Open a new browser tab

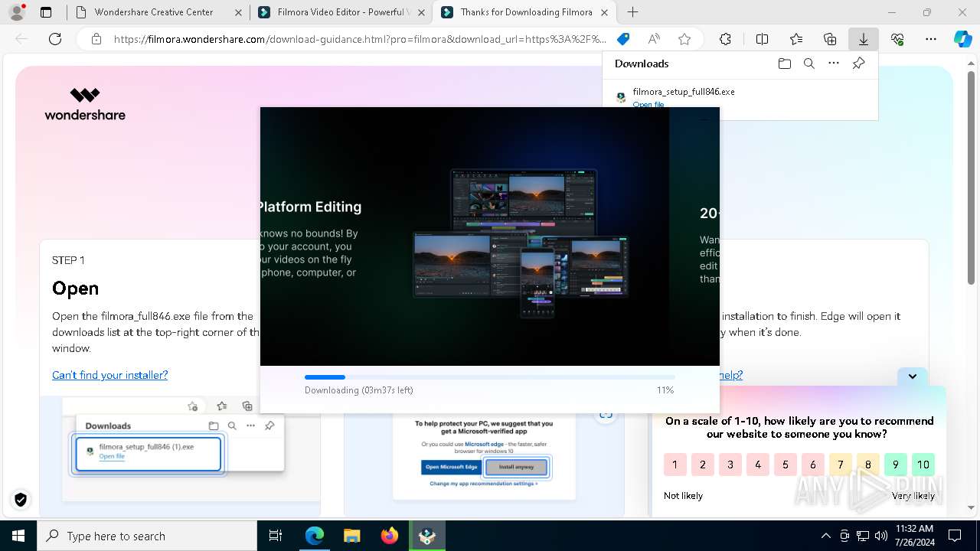[632, 12]
